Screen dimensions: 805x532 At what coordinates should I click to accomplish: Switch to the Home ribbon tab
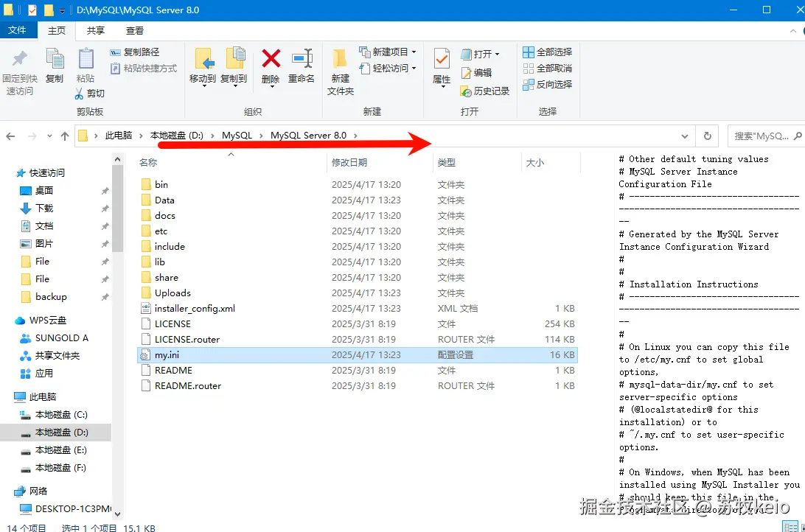[57, 31]
